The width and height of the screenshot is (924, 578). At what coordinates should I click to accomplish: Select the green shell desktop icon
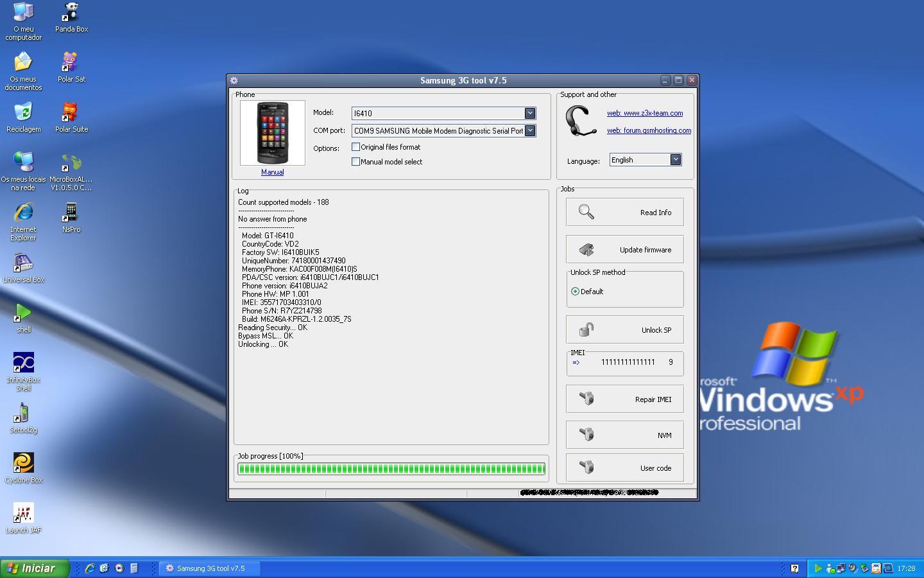[x=23, y=318]
